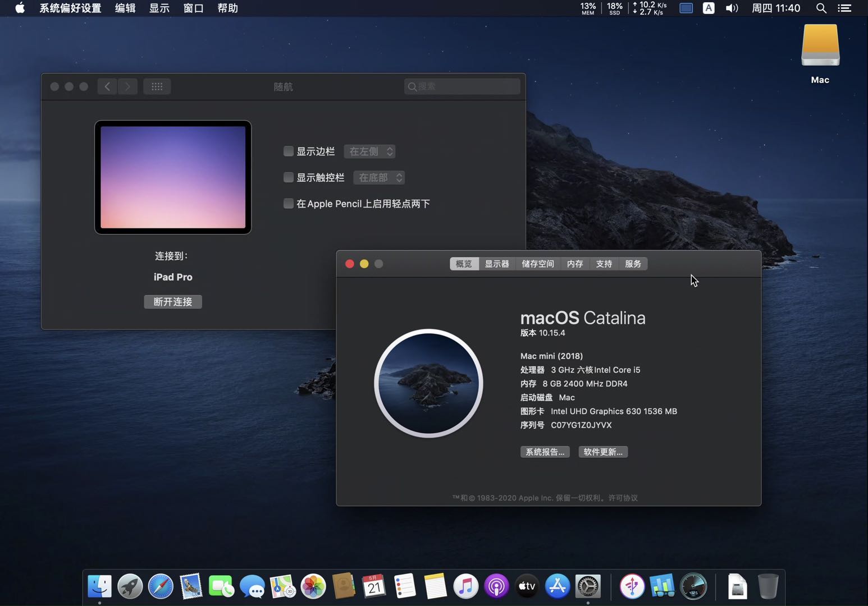Go forward in Sidecar preferences window
This screenshot has width=868, height=606.
(127, 86)
